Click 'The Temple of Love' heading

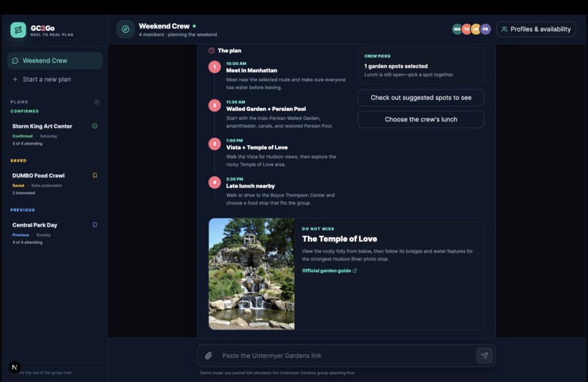(x=339, y=239)
